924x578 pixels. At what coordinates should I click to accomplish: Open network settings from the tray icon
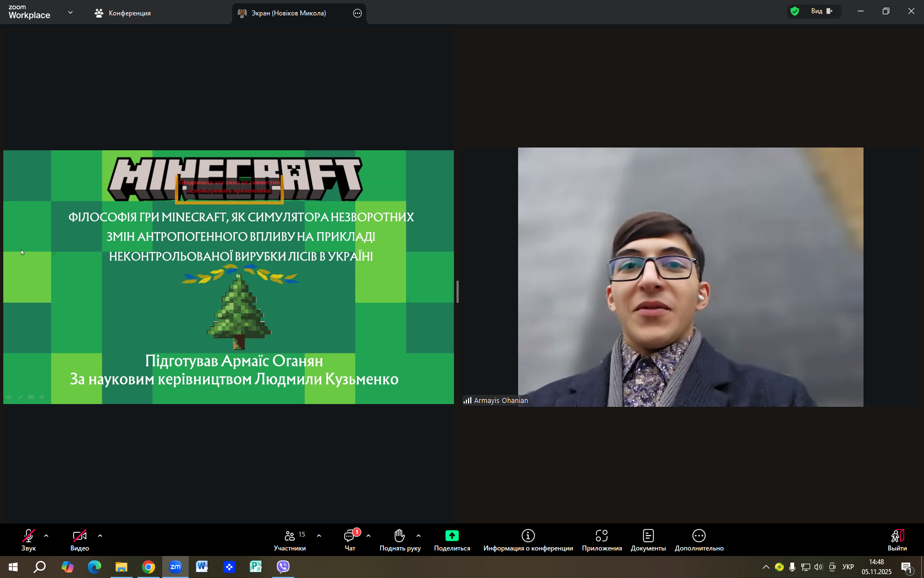point(805,567)
